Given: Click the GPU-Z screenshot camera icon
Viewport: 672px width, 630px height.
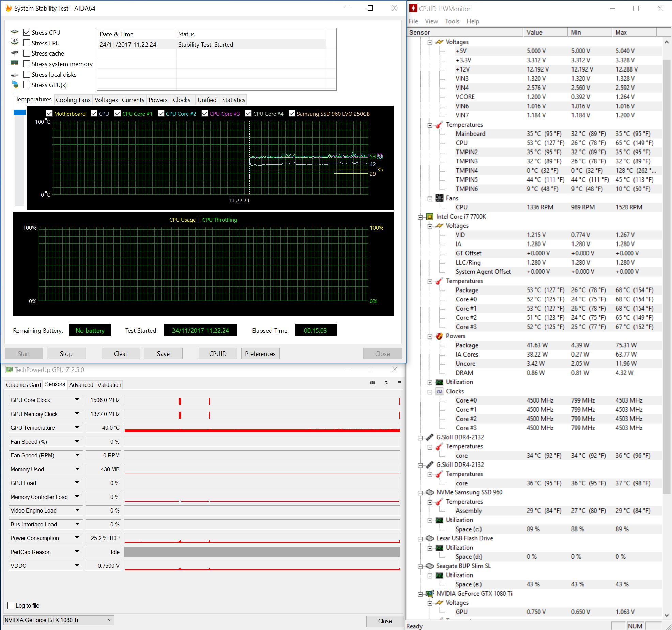Looking at the screenshot, I should pyautogui.click(x=372, y=383).
